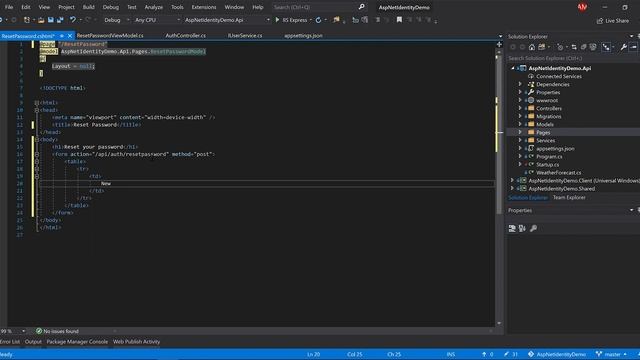The height and width of the screenshot is (360, 640).
Task: Open the Output panel tab
Action: click(x=33, y=342)
